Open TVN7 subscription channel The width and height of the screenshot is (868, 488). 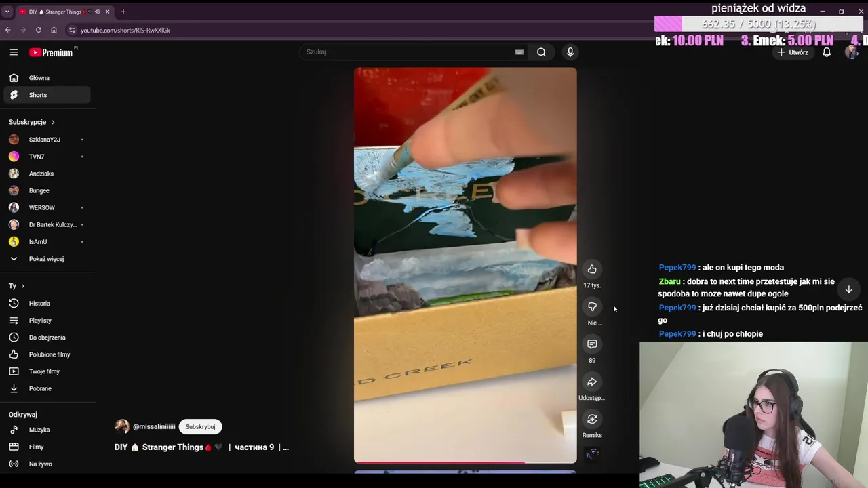46,157
